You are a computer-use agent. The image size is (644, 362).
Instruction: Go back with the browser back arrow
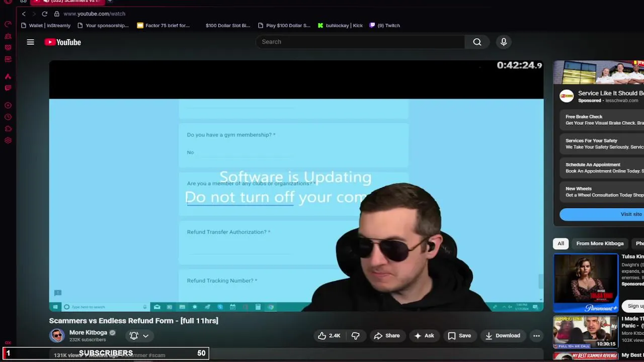(24, 14)
